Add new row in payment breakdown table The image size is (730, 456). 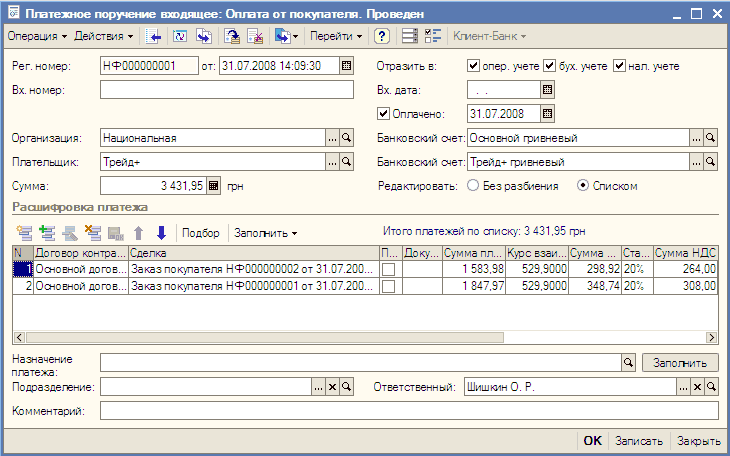(24, 233)
